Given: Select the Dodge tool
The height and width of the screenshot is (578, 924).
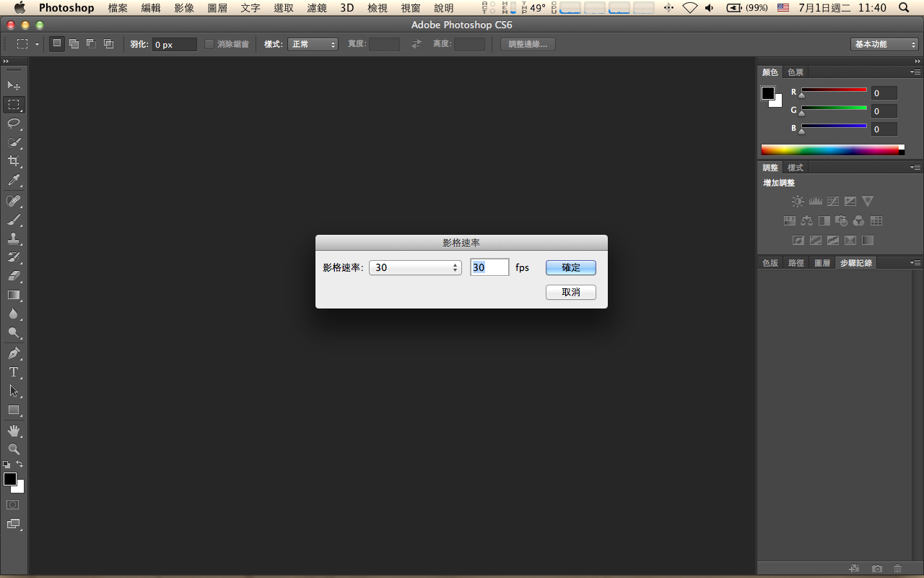Looking at the screenshot, I should pyautogui.click(x=14, y=332).
